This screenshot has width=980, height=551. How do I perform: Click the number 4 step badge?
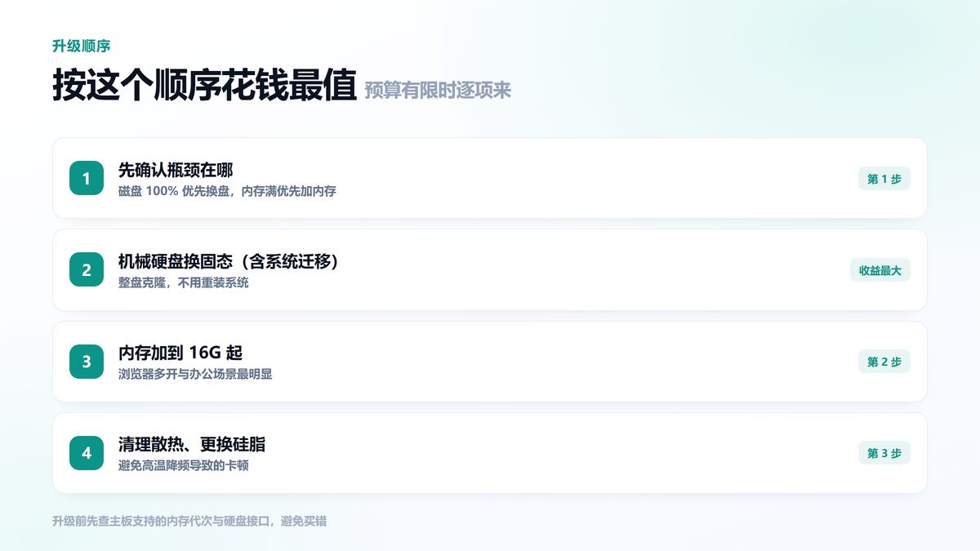pyautogui.click(x=87, y=453)
